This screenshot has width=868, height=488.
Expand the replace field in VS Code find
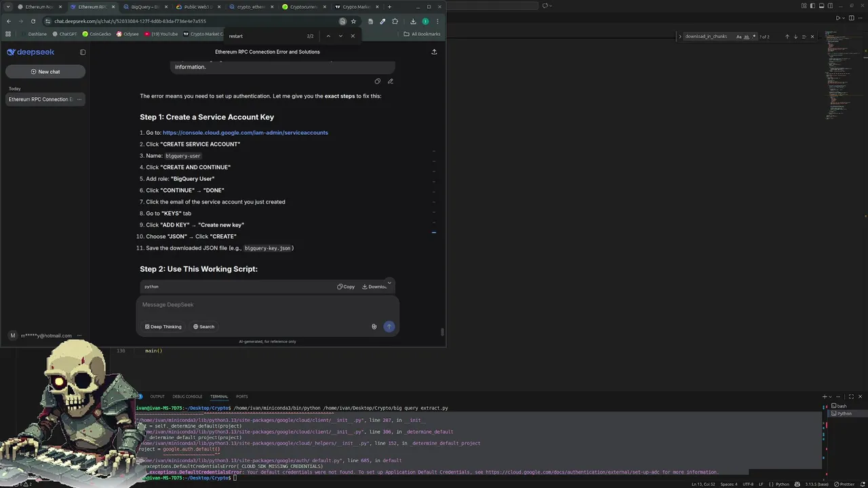tap(679, 37)
